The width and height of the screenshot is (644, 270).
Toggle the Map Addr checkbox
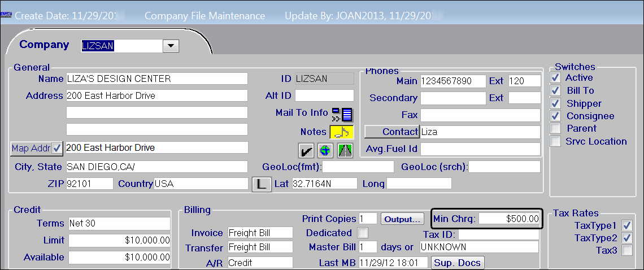57,149
